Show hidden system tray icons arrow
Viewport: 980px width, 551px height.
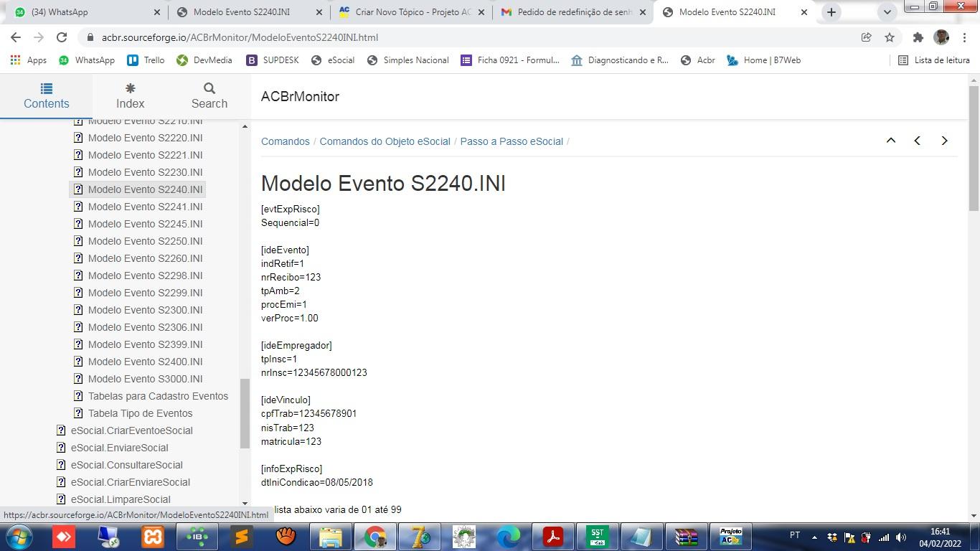point(814,537)
